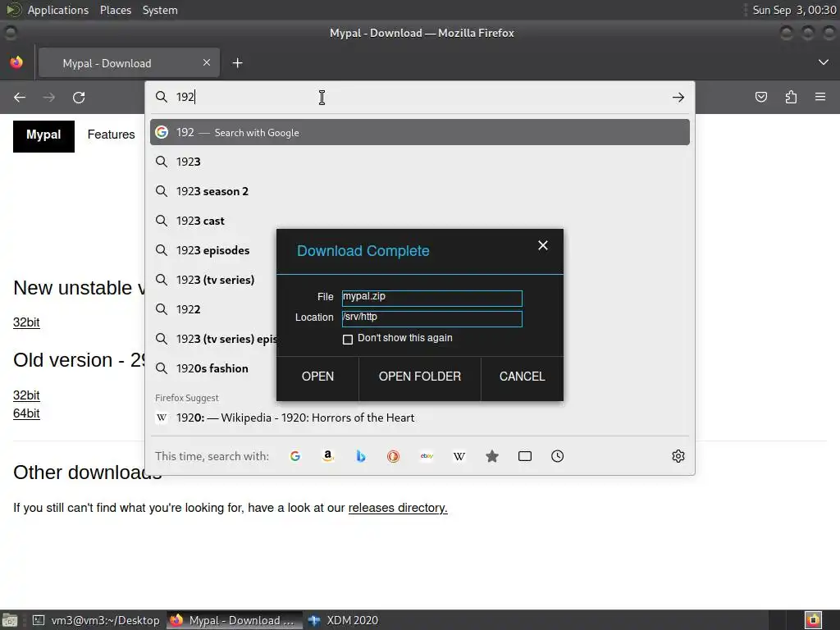Expand the list all tabs chevron
Viewport: 840px width, 630px height.
pyautogui.click(x=824, y=62)
